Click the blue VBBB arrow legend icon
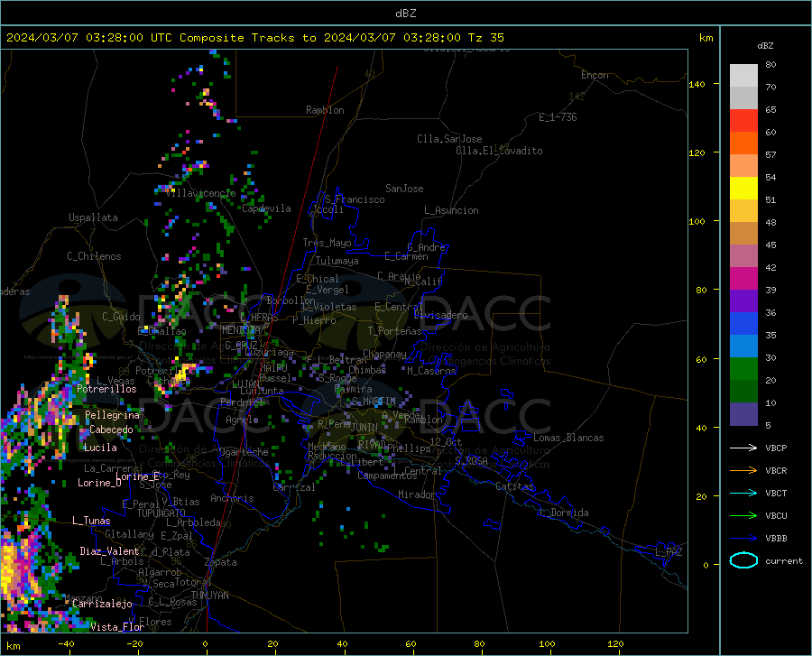812x656 pixels. point(743,539)
